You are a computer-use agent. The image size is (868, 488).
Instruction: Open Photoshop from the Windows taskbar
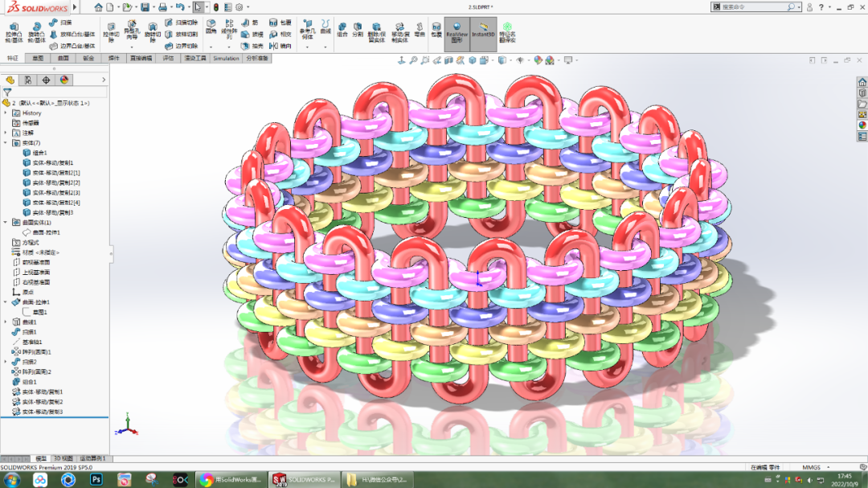pos(96,479)
